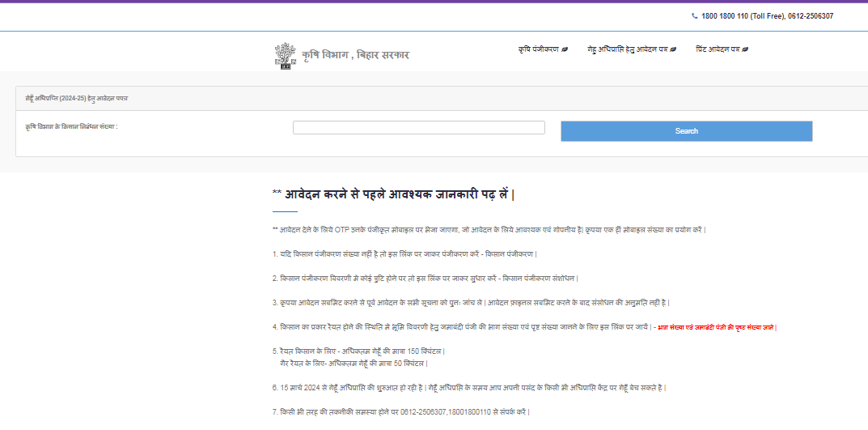Open the किसान पंजीकरण संशोधन link

(x=540, y=279)
